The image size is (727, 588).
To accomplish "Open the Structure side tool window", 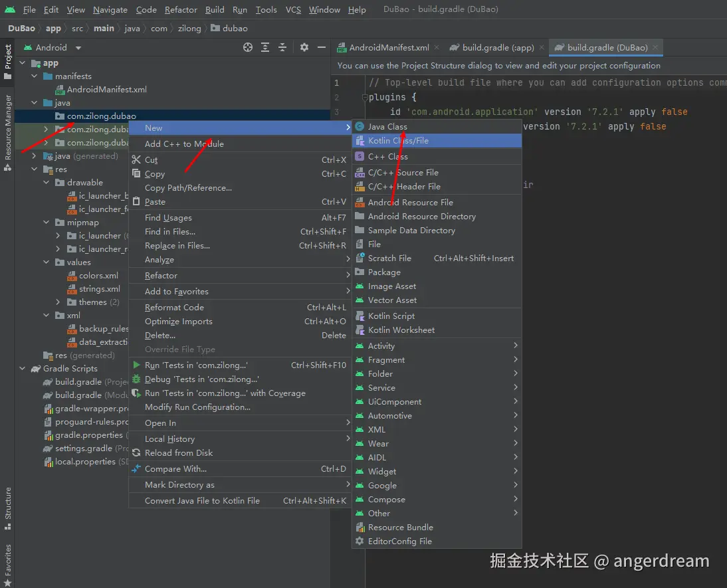I will (x=7, y=508).
